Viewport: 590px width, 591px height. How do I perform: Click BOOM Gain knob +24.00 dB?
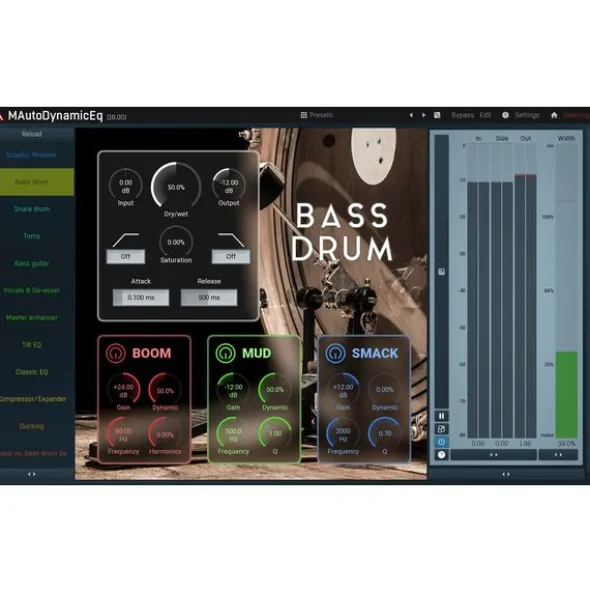click(124, 390)
